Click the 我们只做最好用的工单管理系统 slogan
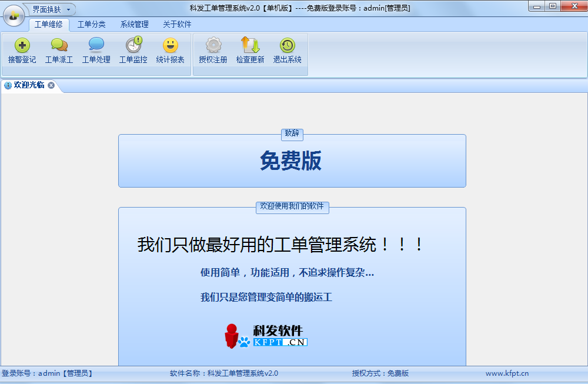Viewport: 588px width, 384px height. [x=281, y=245]
